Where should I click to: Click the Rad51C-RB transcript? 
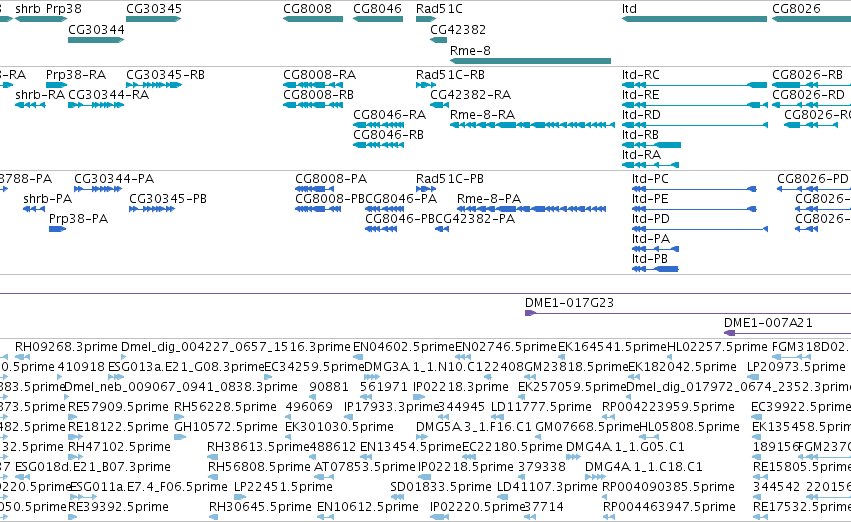coord(426,85)
